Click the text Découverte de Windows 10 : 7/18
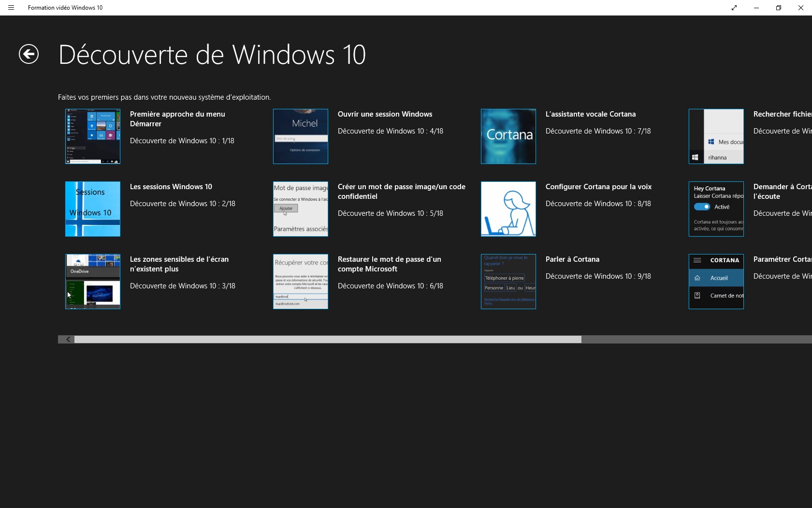Screen dimensions: 812x508 [x=598, y=131]
